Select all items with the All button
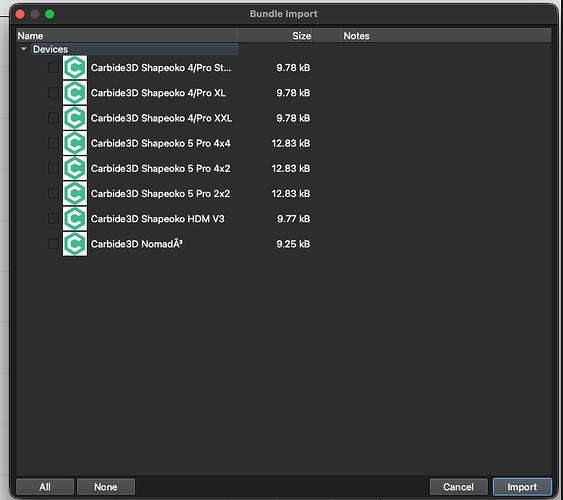The image size is (563, 500). (x=45, y=487)
